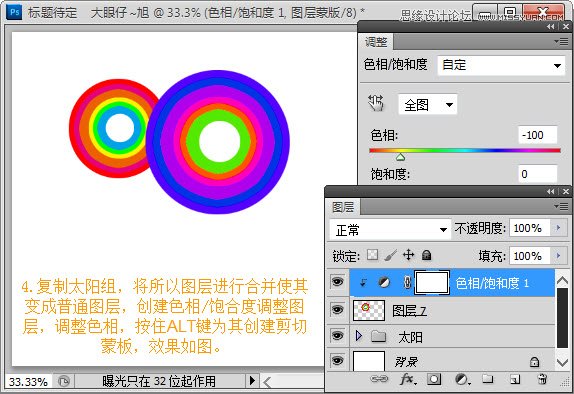Open the Adjustments panel flyout menu
The height and width of the screenshot is (394, 574).
coord(561,42)
